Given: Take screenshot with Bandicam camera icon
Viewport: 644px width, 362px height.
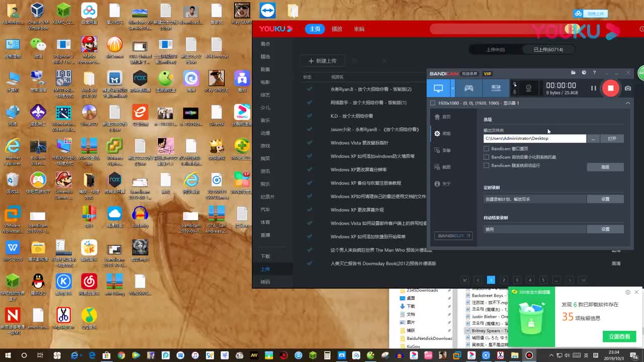Looking at the screenshot, I should point(627,88).
